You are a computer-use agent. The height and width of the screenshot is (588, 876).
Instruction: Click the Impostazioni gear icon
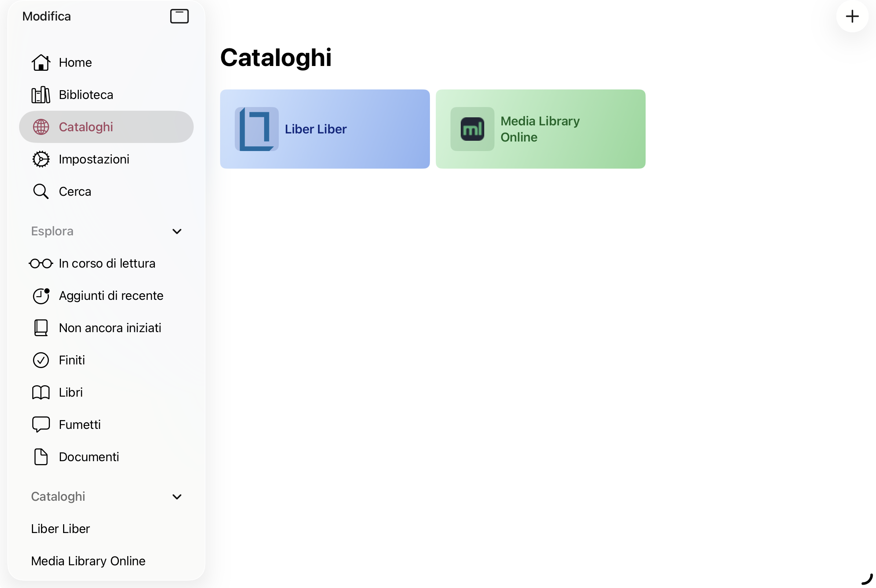[41, 159]
